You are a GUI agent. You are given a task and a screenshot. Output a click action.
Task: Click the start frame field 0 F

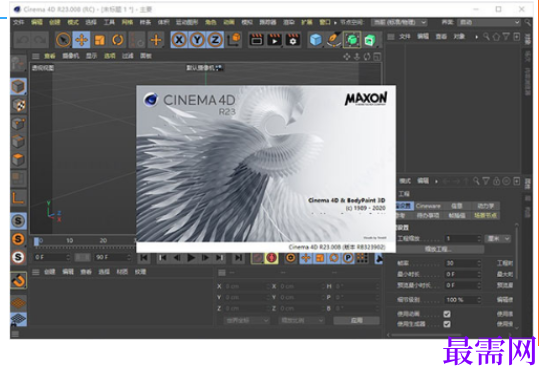[52, 257]
